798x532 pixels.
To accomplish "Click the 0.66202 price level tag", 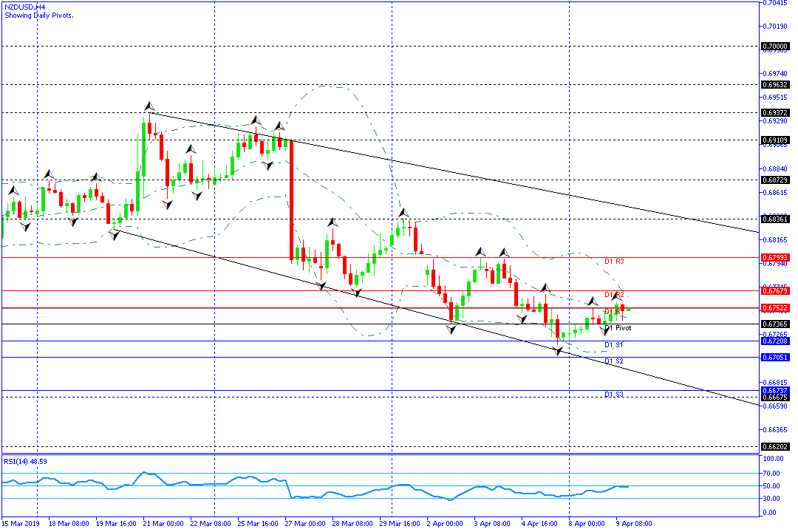I will (x=775, y=447).
